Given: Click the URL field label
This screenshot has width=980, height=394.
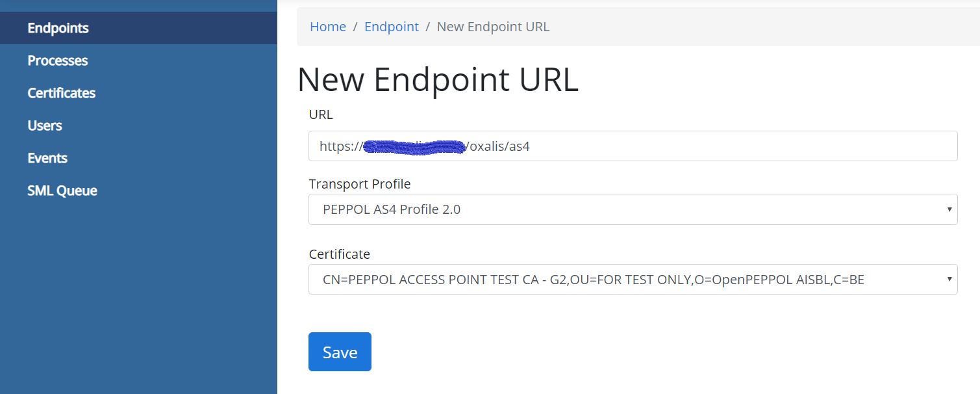Looking at the screenshot, I should (x=321, y=114).
